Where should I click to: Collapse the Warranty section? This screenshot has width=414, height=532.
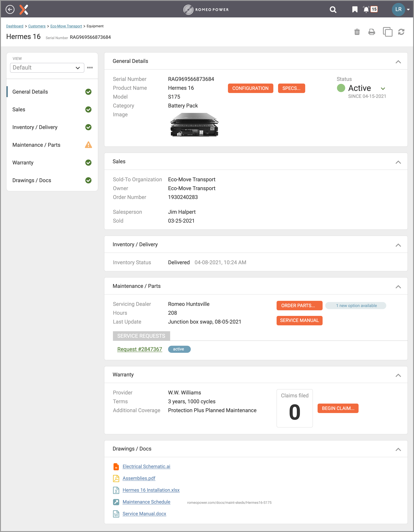[x=398, y=375]
